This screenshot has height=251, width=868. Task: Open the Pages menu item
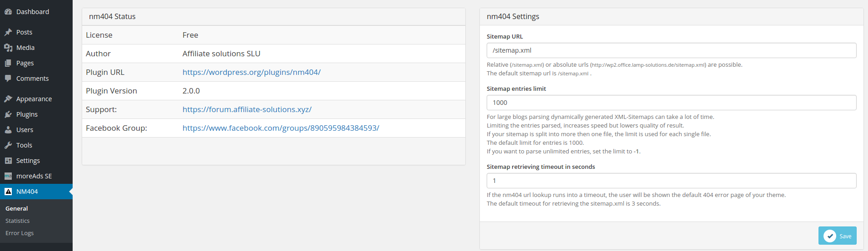pos(36,63)
